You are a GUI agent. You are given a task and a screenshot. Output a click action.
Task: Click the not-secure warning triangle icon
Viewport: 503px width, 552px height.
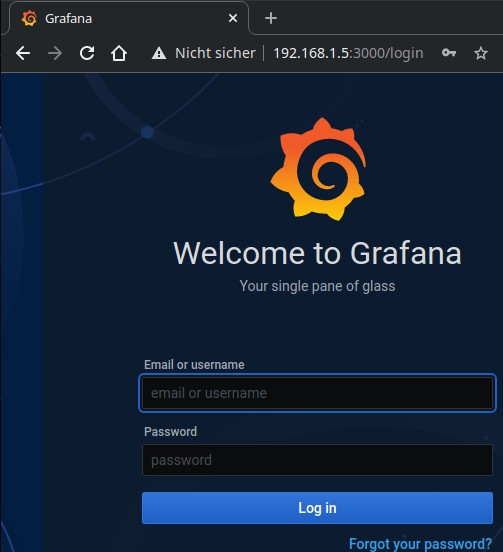point(159,54)
